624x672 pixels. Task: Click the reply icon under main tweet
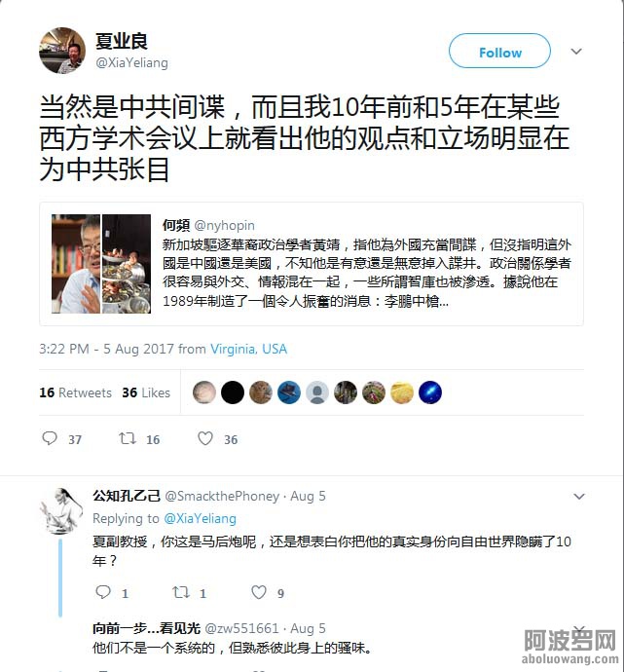pos(50,438)
